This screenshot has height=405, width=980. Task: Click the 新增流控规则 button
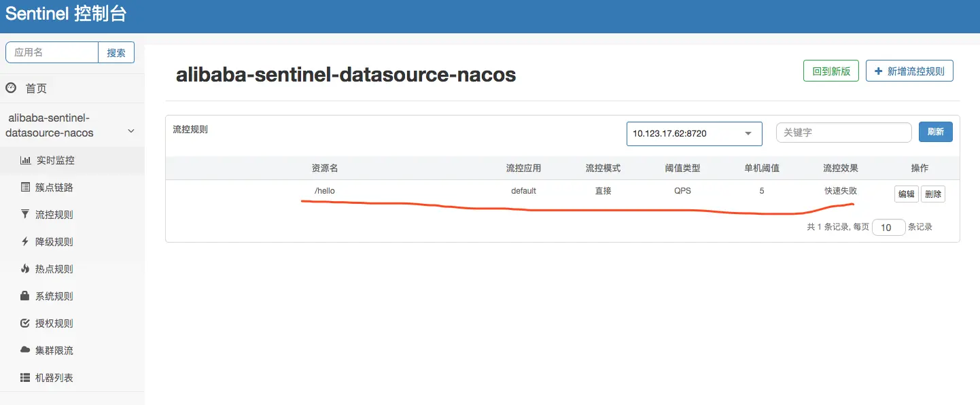click(909, 70)
